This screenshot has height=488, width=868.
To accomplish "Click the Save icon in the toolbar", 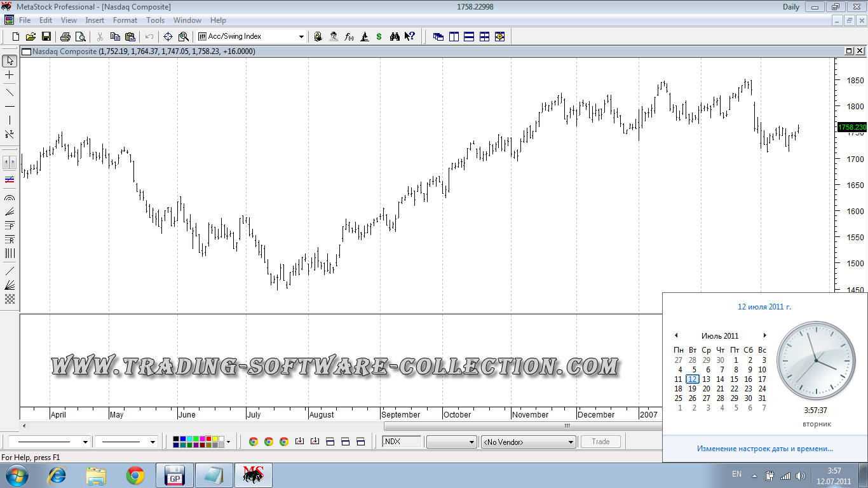I will [x=44, y=37].
